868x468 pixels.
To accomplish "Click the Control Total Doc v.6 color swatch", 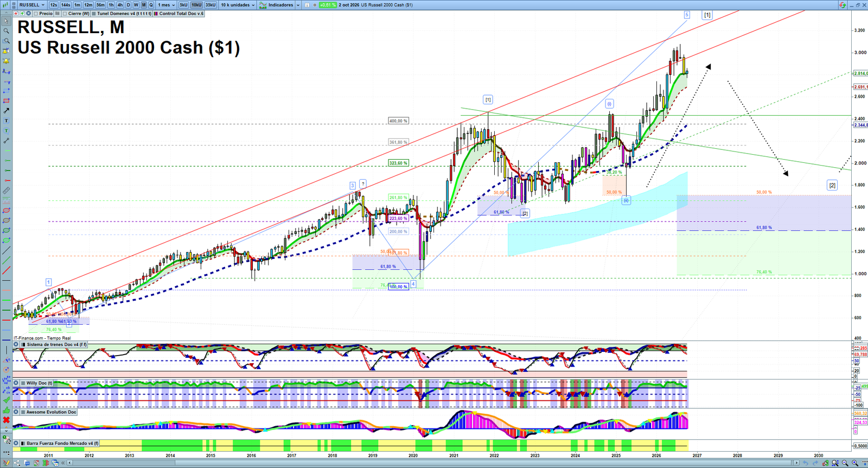I will pyautogui.click(x=156, y=14).
